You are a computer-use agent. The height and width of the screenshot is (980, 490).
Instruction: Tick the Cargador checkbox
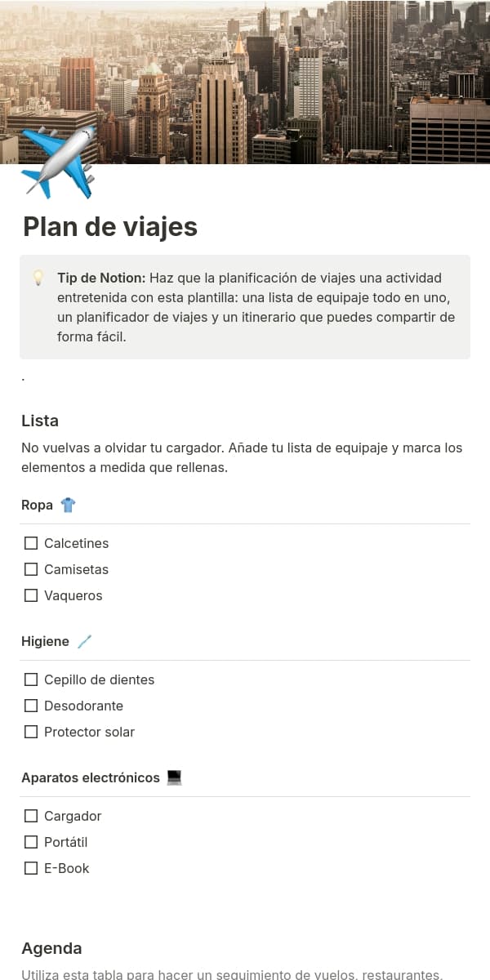[x=31, y=816]
